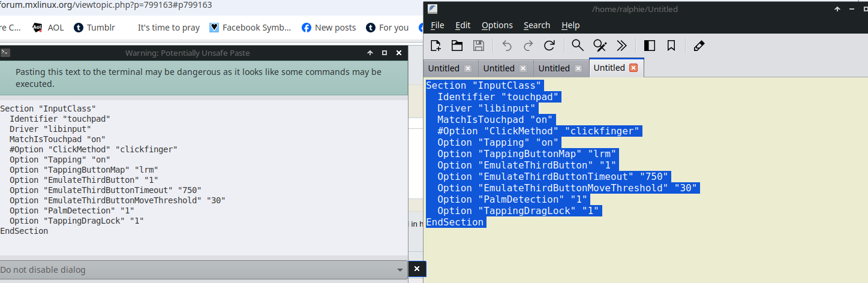Click the Jump To double-chevron icon
The image size is (868, 283).
click(621, 46)
